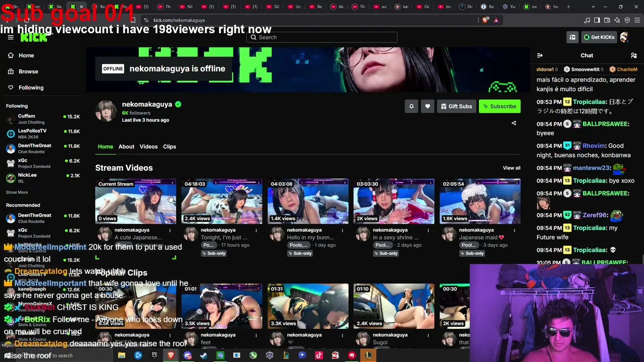Open the Brave browser main menu
This screenshot has height=362, width=644.
pyautogui.click(x=637, y=20)
